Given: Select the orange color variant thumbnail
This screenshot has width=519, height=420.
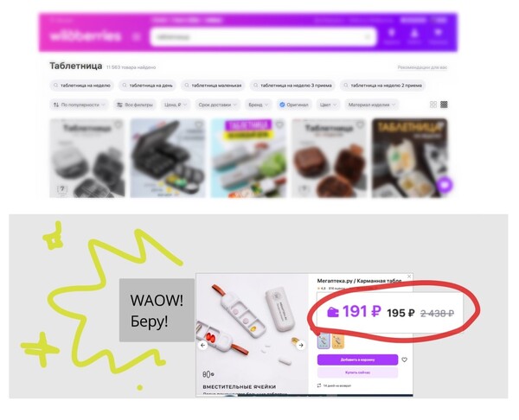Looking at the screenshot, I should tap(338, 341).
